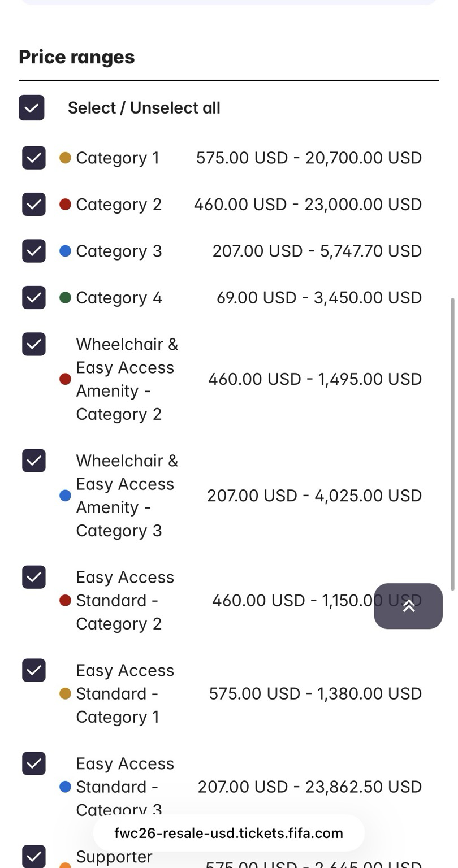Select the Category 1 price range text
Viewport: 458px width, 868px height.
(309, 158)
